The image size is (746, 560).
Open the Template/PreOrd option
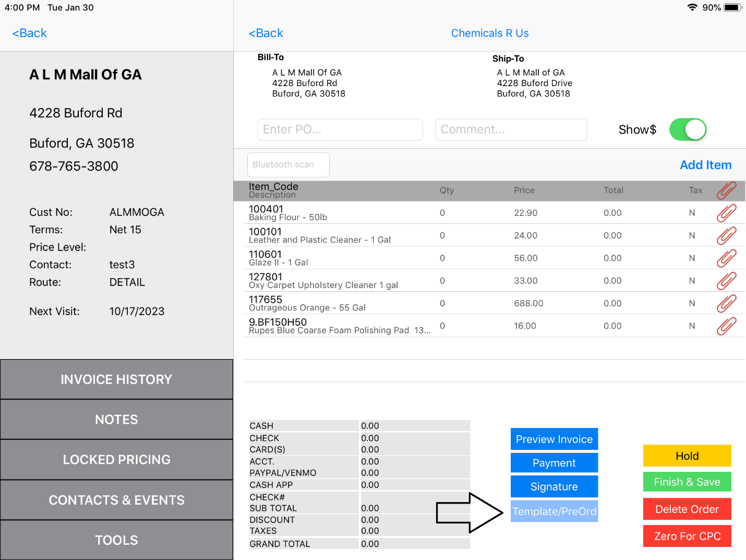pos(554,511)
